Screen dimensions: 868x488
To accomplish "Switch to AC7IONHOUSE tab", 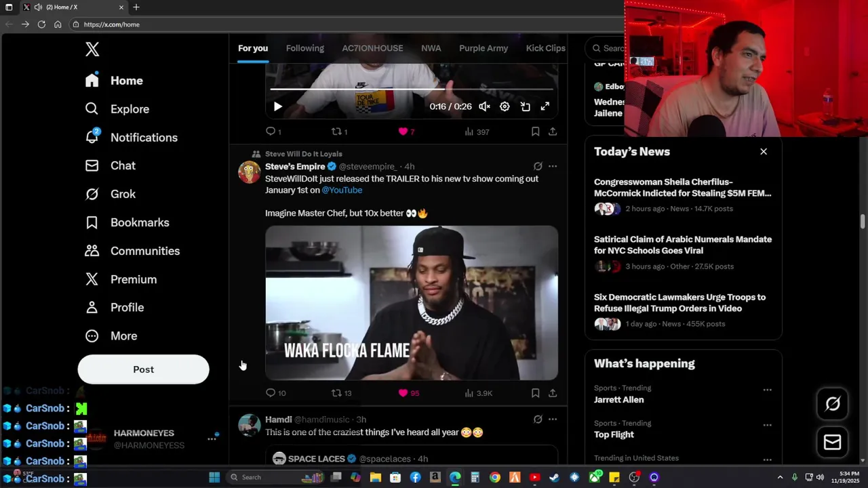I will [x=372, y=48].
